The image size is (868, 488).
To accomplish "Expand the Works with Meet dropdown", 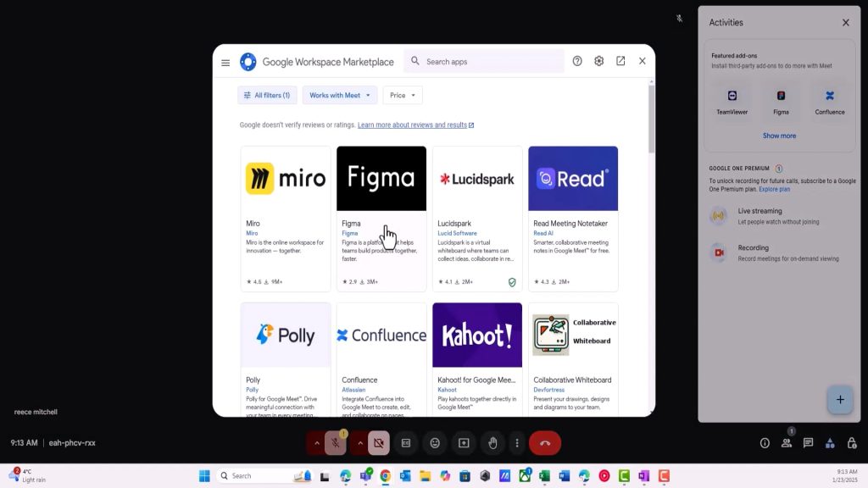I will click(x=340, y=95).
